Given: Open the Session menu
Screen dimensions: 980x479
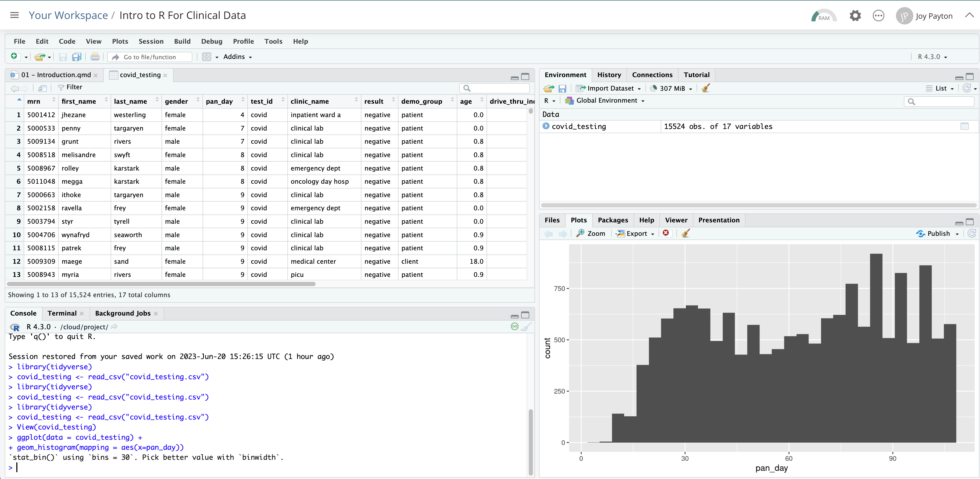Looking at the screenshot, I should (x=151, y=41).
